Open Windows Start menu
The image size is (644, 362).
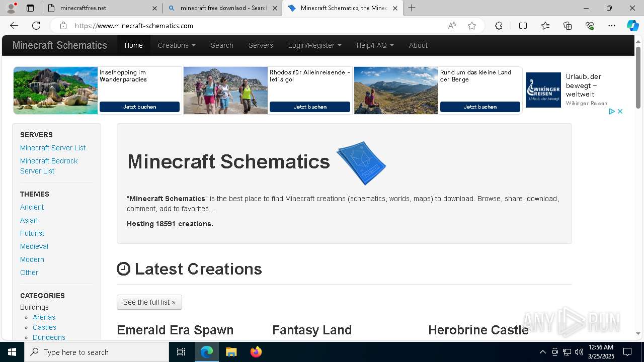(x=12, y=352)
